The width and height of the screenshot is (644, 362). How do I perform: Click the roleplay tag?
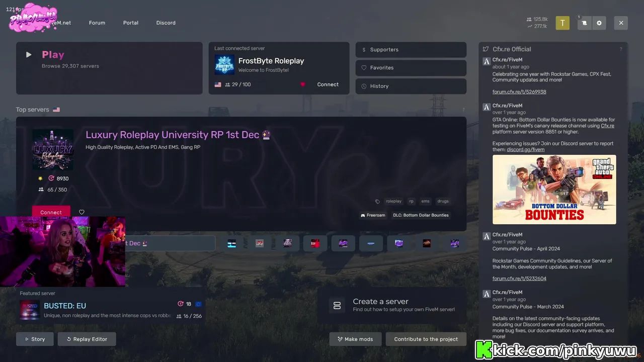pos(394,201)
